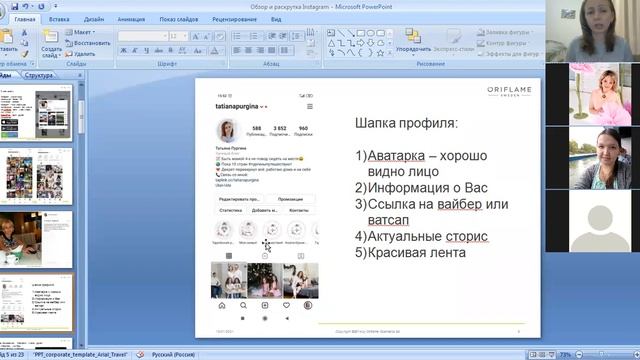Click the Удалить slide button
Viewport: 640px width, 360px height.
(x=80, y=53)
